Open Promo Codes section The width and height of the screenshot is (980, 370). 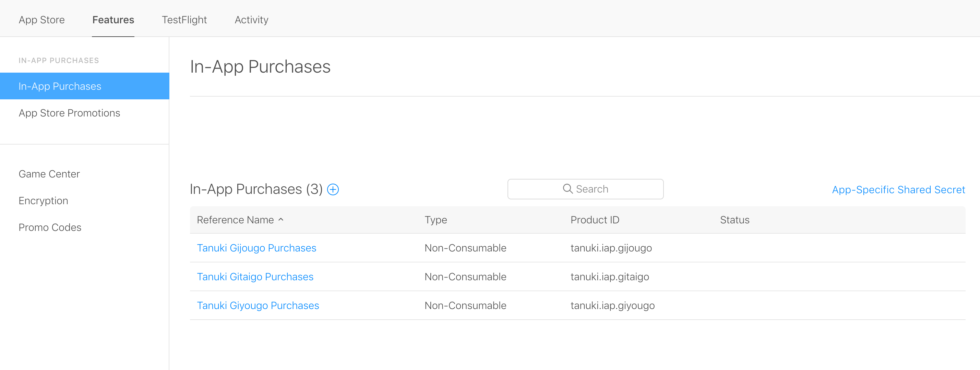coord(50,227)
